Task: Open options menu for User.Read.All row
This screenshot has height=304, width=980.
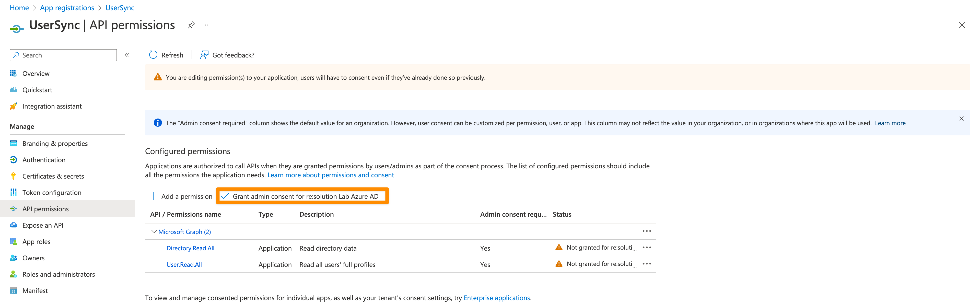Action: [647, 264]
